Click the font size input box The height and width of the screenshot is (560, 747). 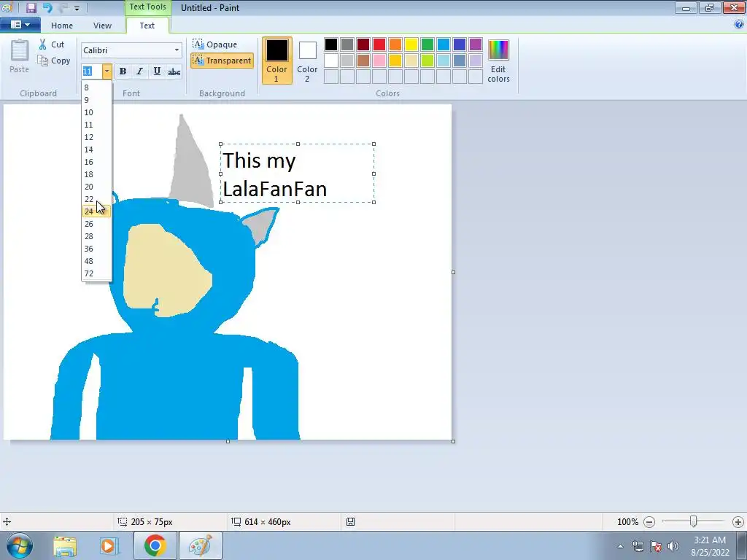(x=91, y=71)
